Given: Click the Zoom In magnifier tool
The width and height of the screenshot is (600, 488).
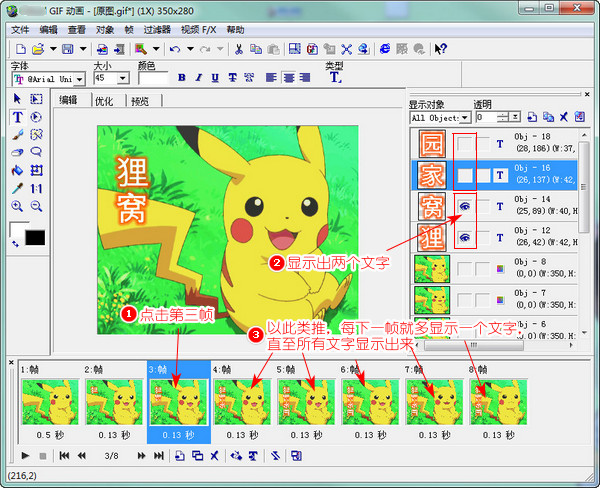Looking at the screenshot, I should tap(17, 206).
